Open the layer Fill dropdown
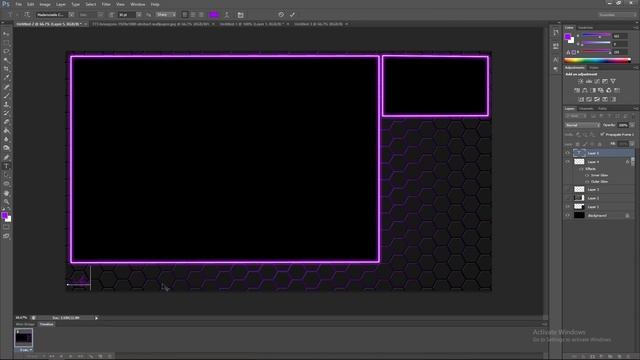Viewport: 640px width, 360px height. (x=632, y=144)
